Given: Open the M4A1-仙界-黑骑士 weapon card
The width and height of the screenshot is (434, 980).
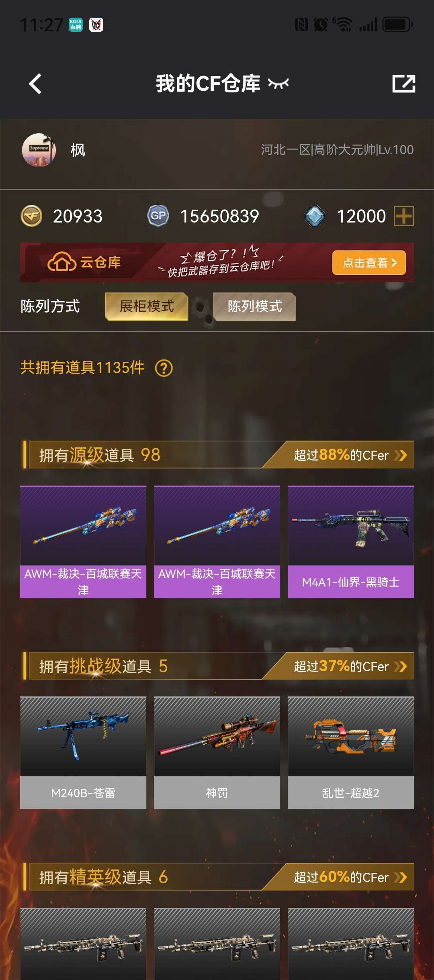Looking at the screenshot, I should tap(351, 542).
